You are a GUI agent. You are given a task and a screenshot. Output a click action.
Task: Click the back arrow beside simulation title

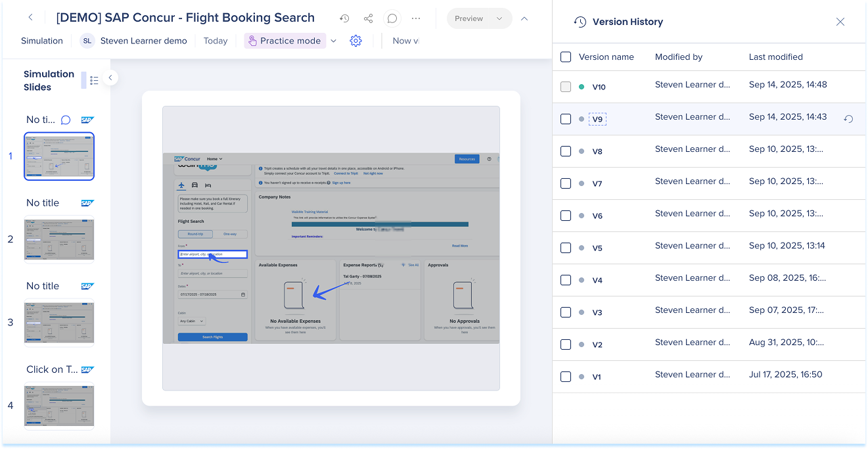[x=30, y=18]
